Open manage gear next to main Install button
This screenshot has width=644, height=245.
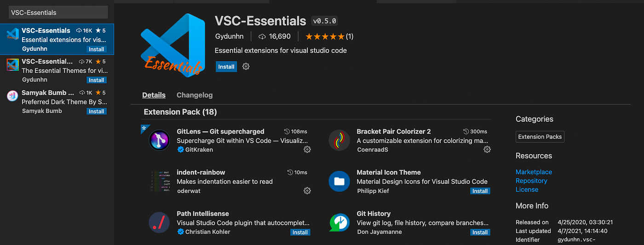pos(246,67)
